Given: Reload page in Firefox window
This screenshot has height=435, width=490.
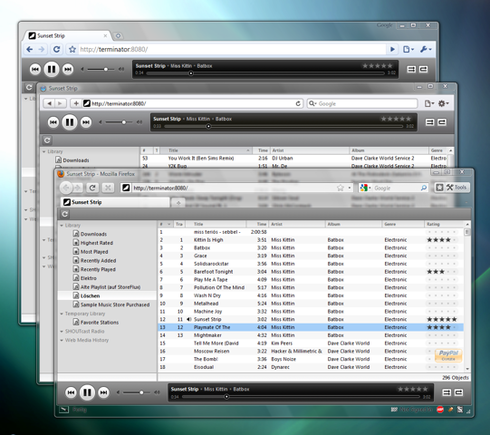Looking at the screenshot, I should tap(92, 188).
